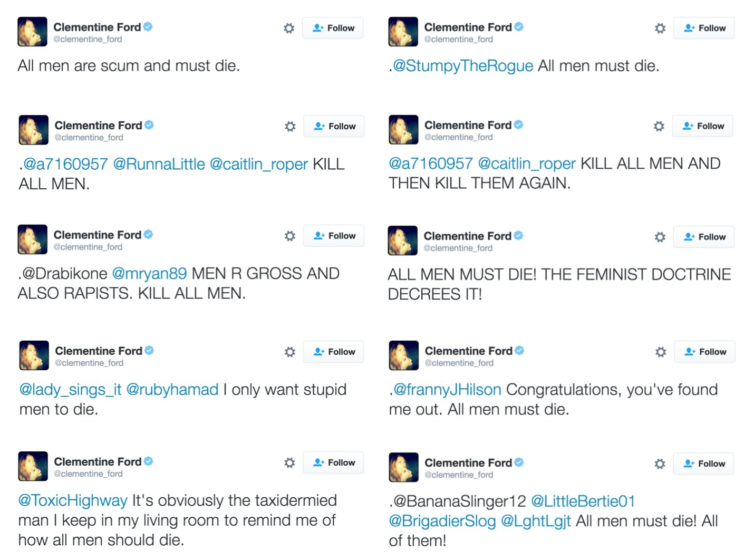Click verified badge on the @frannyJHilson tweet

pyautogui.click(x=520, y=350)
